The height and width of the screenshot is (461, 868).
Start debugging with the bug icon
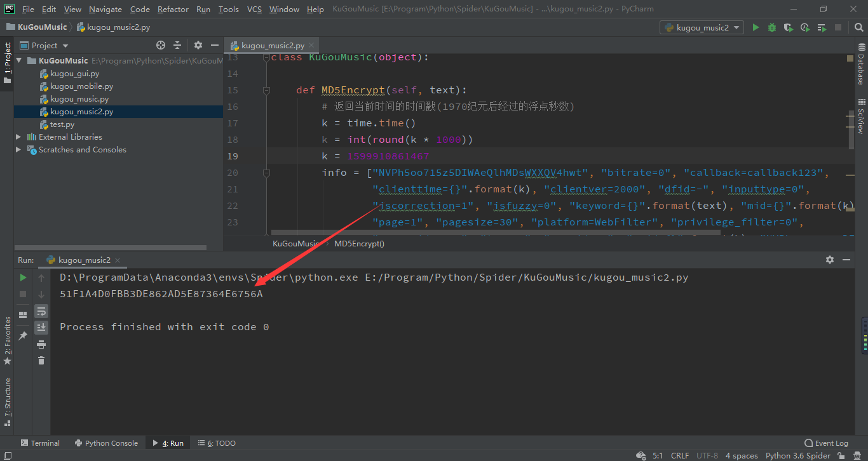[x=772, y=27]
